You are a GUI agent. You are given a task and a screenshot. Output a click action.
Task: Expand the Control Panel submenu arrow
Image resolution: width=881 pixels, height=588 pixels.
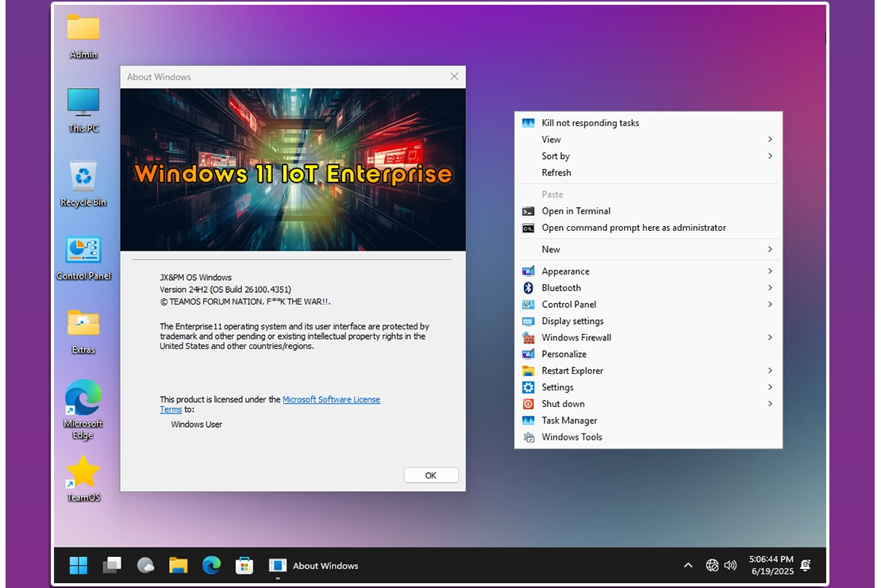770,305
